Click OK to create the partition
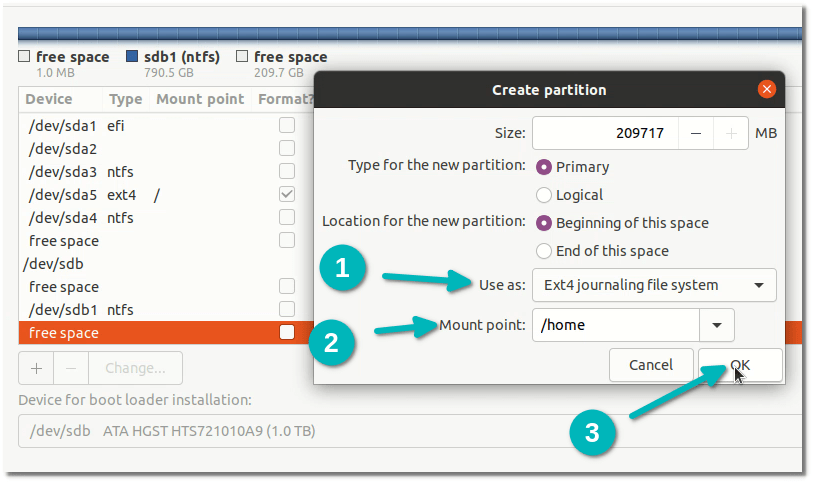This screenshot has height=483, width=813. [740, 365]
